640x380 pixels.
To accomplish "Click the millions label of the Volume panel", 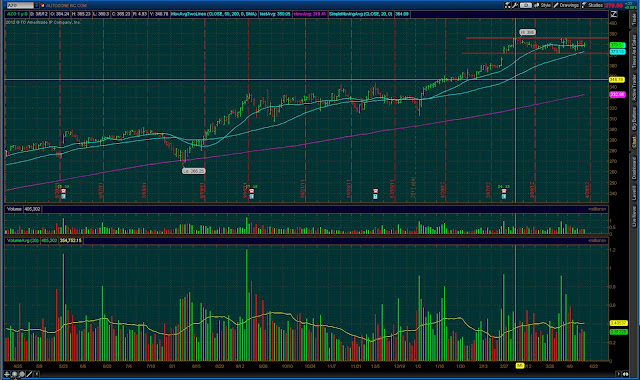I will pos(597,209).
